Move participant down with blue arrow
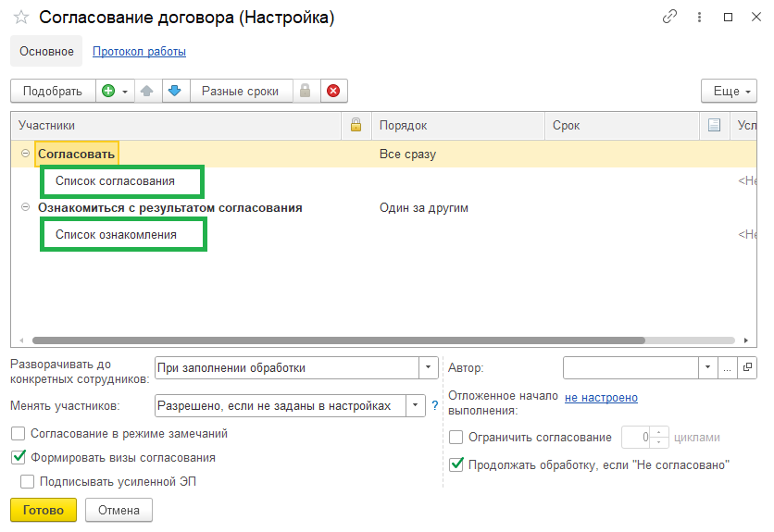This screenshot has height=532, width=774. 175,91
